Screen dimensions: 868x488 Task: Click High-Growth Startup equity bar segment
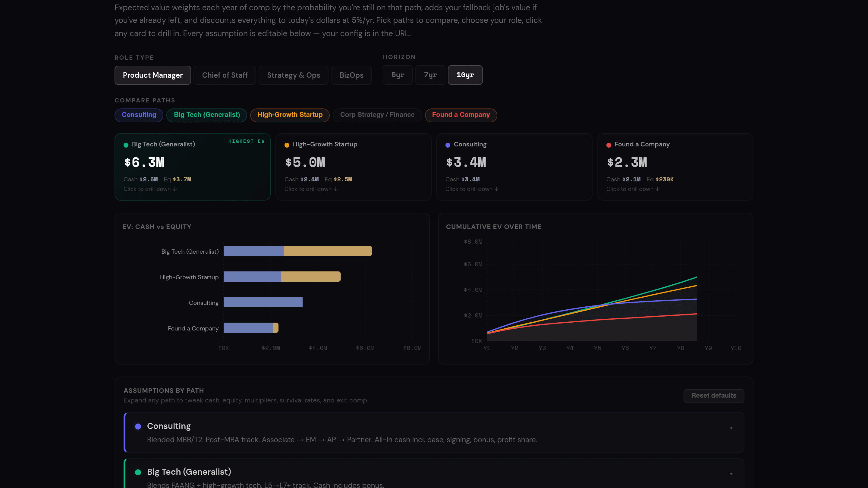click(x=311, y=277)
